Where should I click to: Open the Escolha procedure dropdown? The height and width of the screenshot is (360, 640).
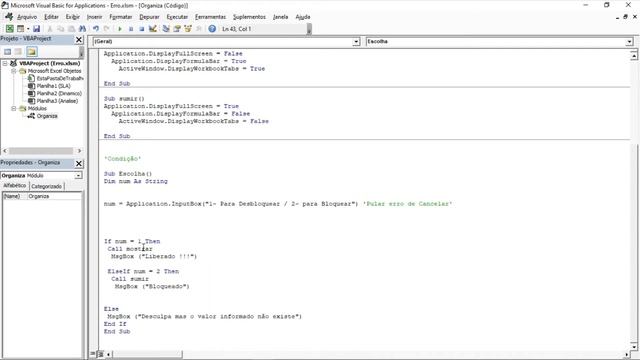click(629, 41)
